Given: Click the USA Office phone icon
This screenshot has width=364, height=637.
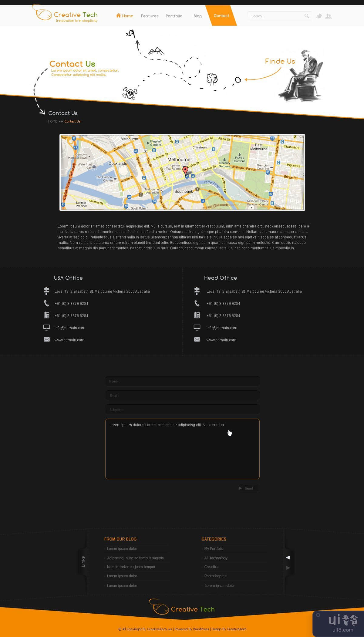Looking at the screenshot, I should tap(46, 303).
